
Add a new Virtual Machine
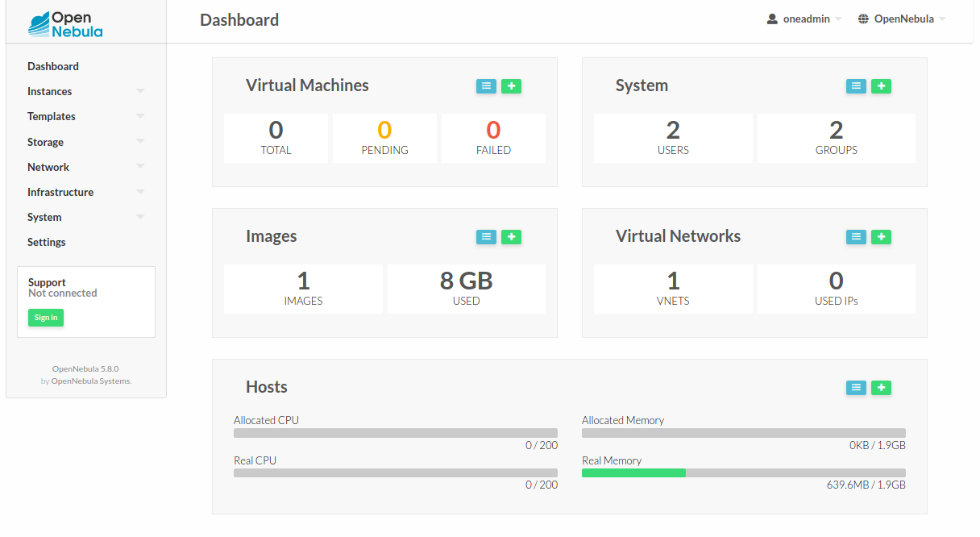[511, 86]
